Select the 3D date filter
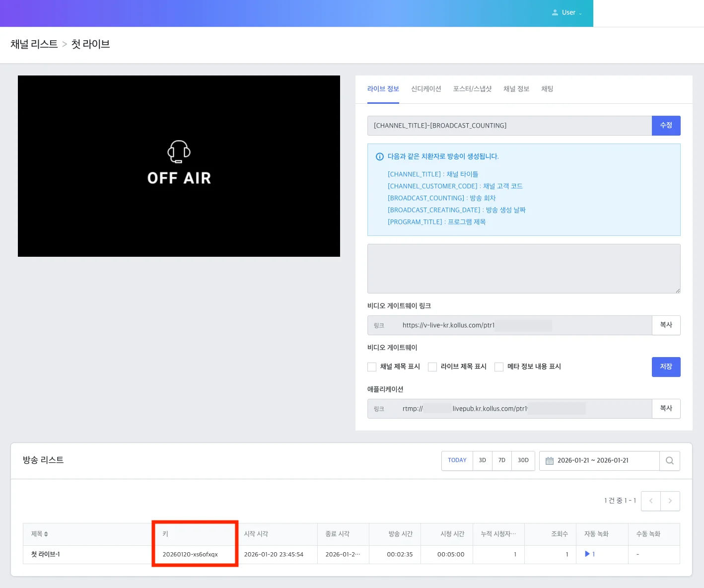 [483, 461]
